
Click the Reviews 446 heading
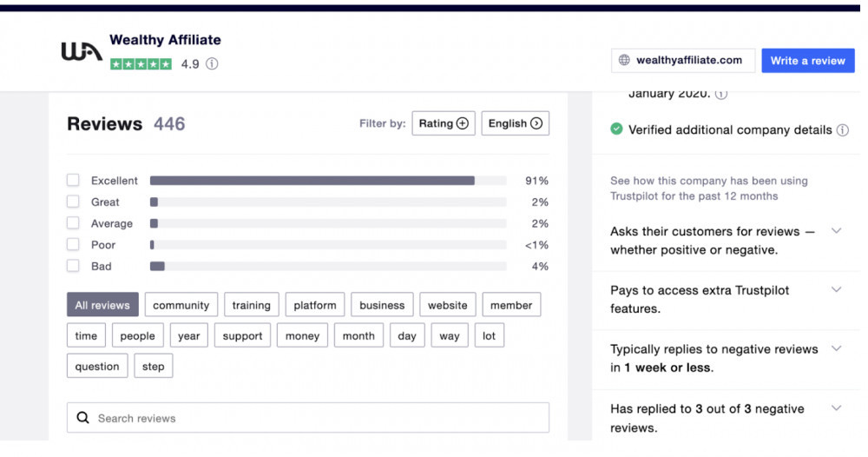coord(126,123)
